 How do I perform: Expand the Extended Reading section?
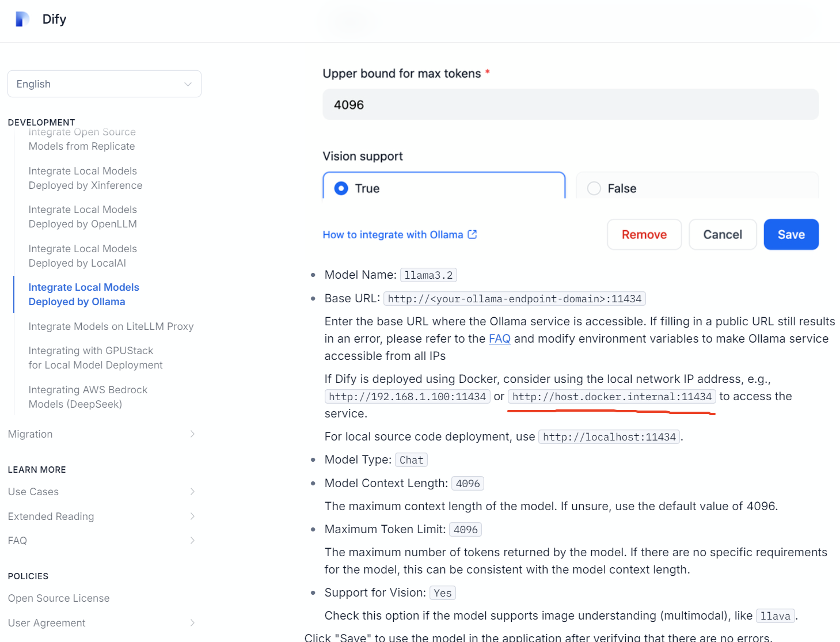coord(192,516)
